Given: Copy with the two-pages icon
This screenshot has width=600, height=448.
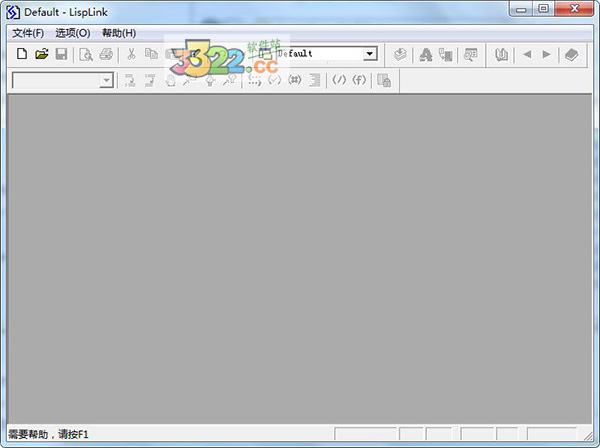Looking at the screenshot, I should (152, 54).
